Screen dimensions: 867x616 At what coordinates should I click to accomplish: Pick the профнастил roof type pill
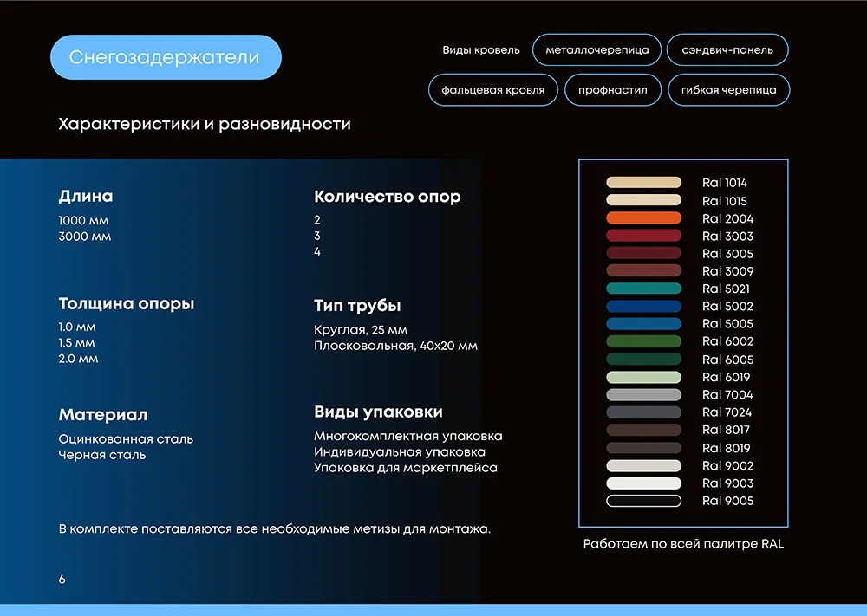(612, 90)
